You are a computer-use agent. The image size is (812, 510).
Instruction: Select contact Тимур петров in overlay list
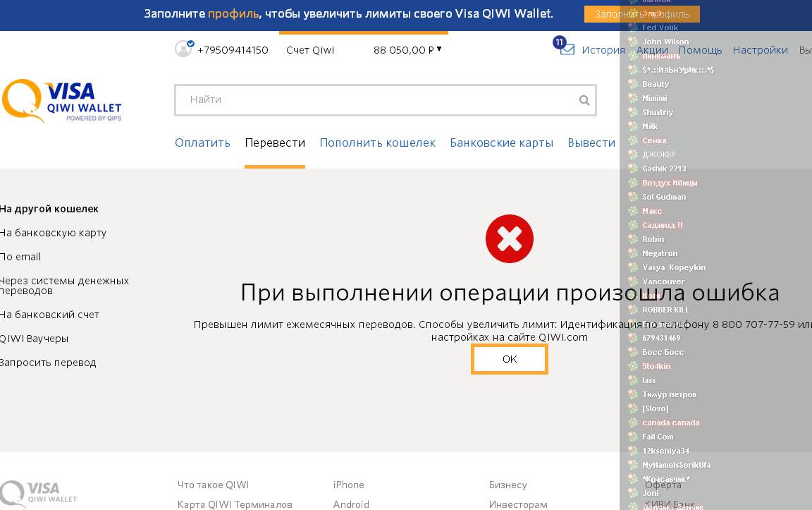[669, 394]
